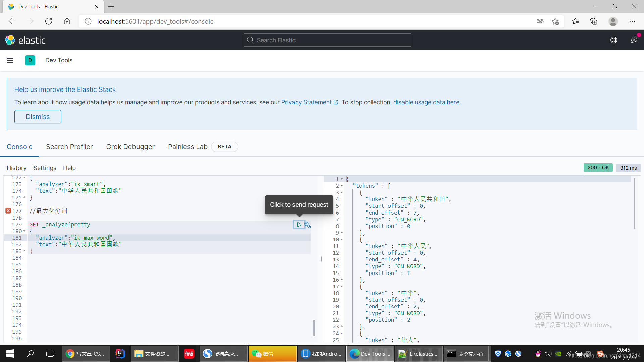Image resolution: width=644 pixels, height=362 pixels.
Task: Click the green send request play icon
Action: 299,224
